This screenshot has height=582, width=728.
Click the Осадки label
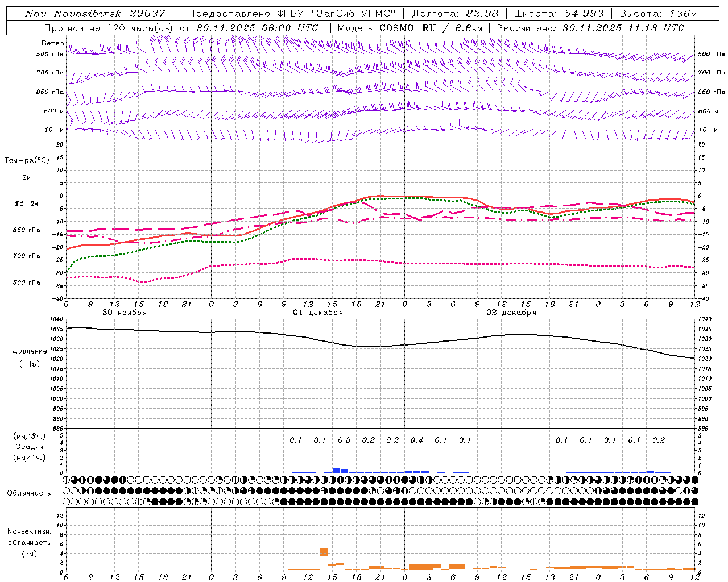(x=30, y=447)
